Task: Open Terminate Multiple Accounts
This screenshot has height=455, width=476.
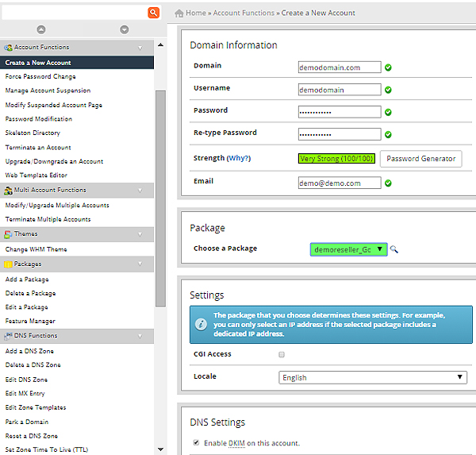Action: (48, 219)
